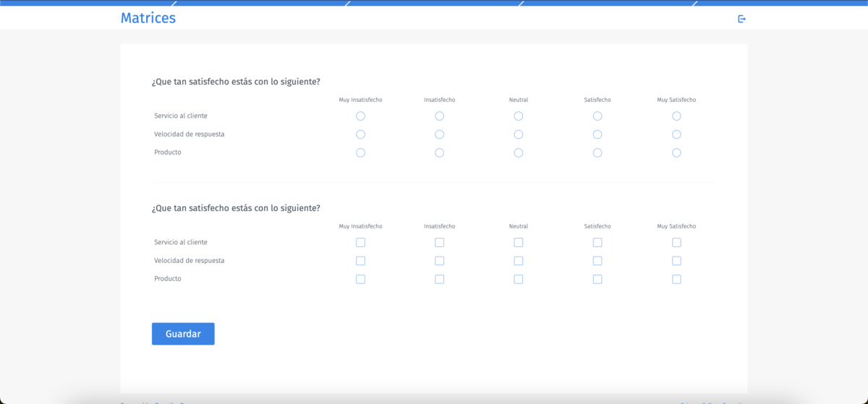The height and width of the screenshot is (404, 868).
Task: Tick Muy Satisfecho checkbox for Producto
Action: 676,279
